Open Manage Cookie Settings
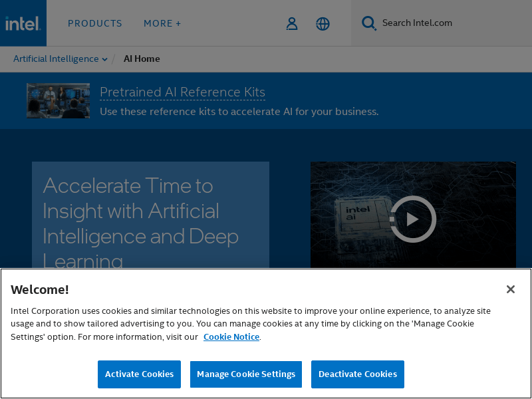The height and width of the screenshot is (399, 532). 246,374
